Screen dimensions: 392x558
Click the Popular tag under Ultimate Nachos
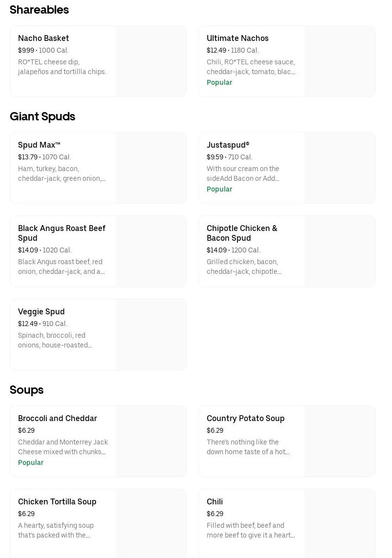[219, 82]
